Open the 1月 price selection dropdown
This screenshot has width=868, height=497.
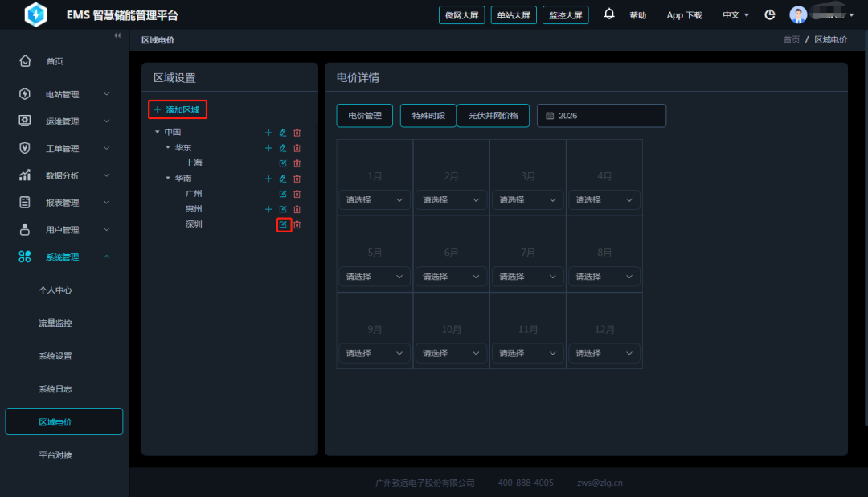[x=375, y=200]
